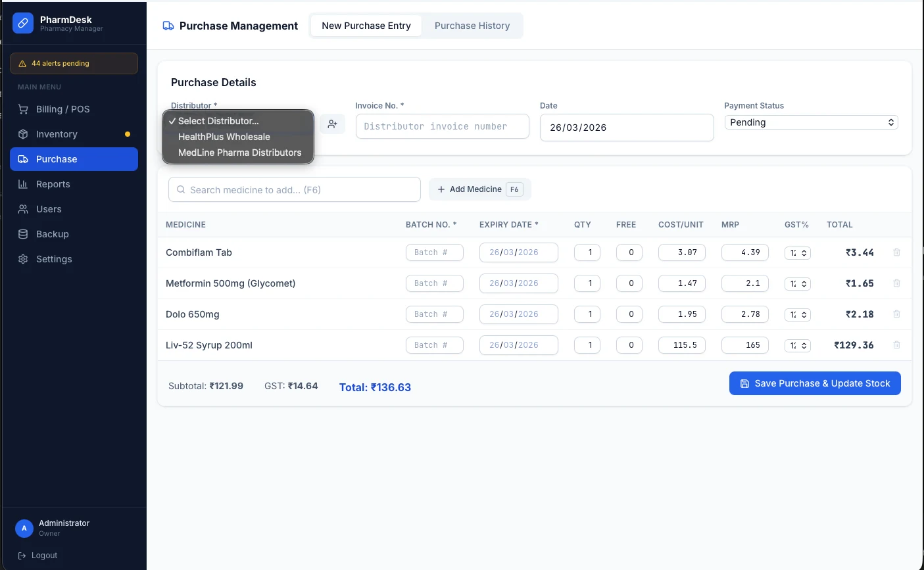Remove Metformin 500mg row with trash icon
This screenshot has width=924, height=570.
pyautogui.click(x=896, y=283)
